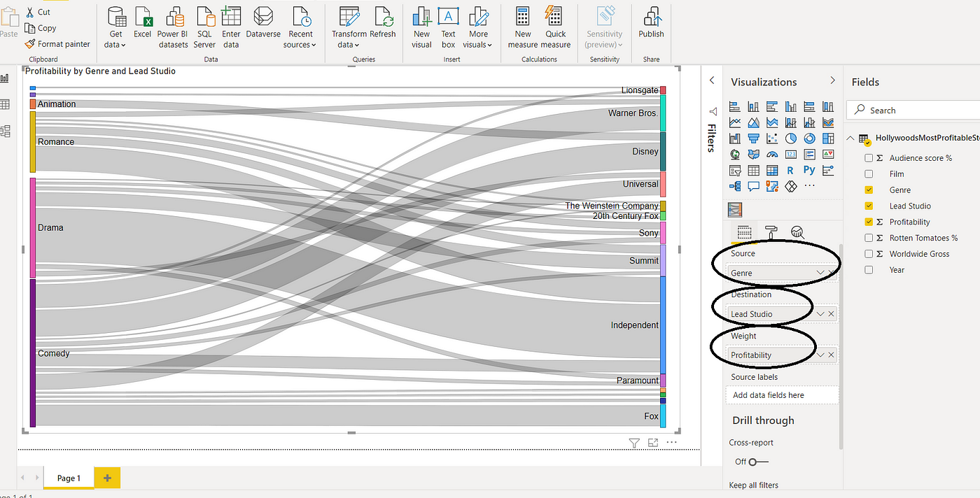Click the Fields Search box
This screenshot has height=498, width=980.
click(913, 110)
